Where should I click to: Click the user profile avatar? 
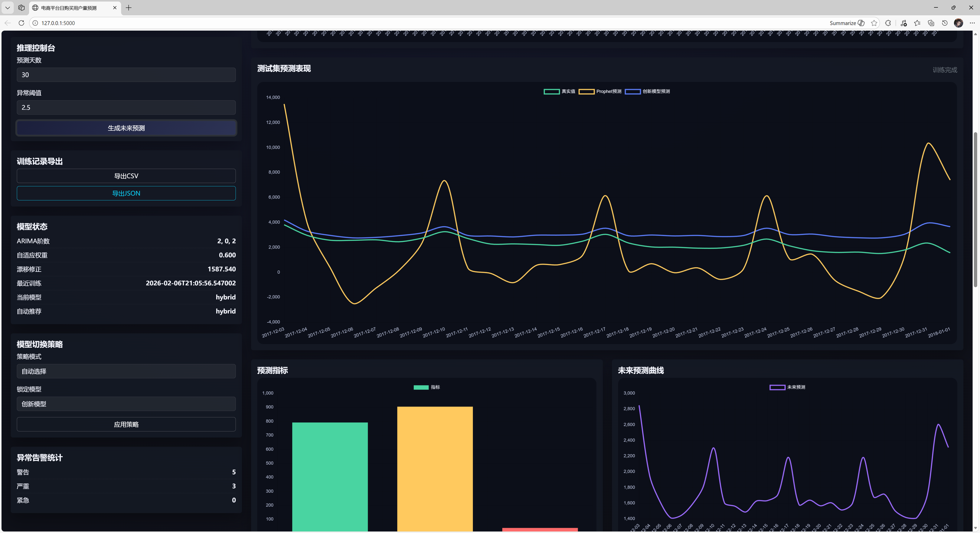click(958, 23)
